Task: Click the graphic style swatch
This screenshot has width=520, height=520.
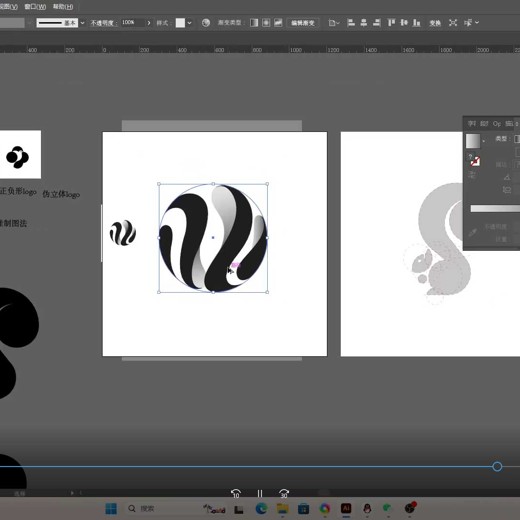Action: [x=180, y=23]
